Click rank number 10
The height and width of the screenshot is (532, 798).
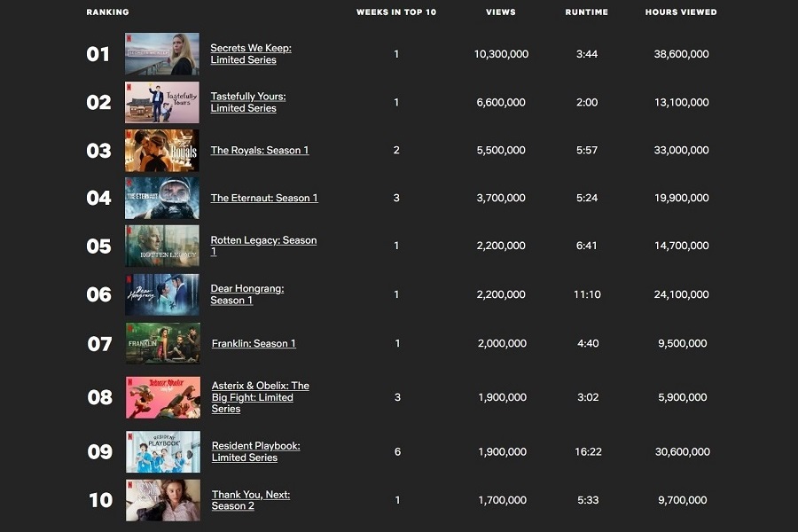pyautogui.click(x=101, y=500)
